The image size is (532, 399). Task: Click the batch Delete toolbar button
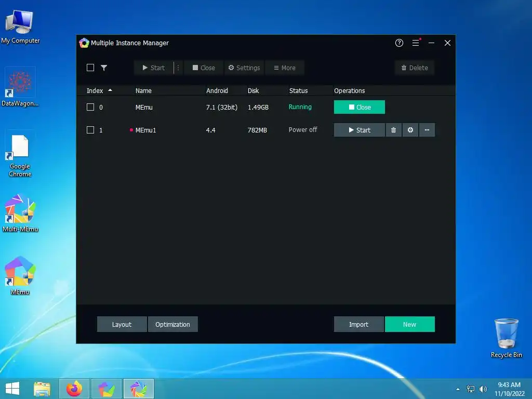[415, 68]
